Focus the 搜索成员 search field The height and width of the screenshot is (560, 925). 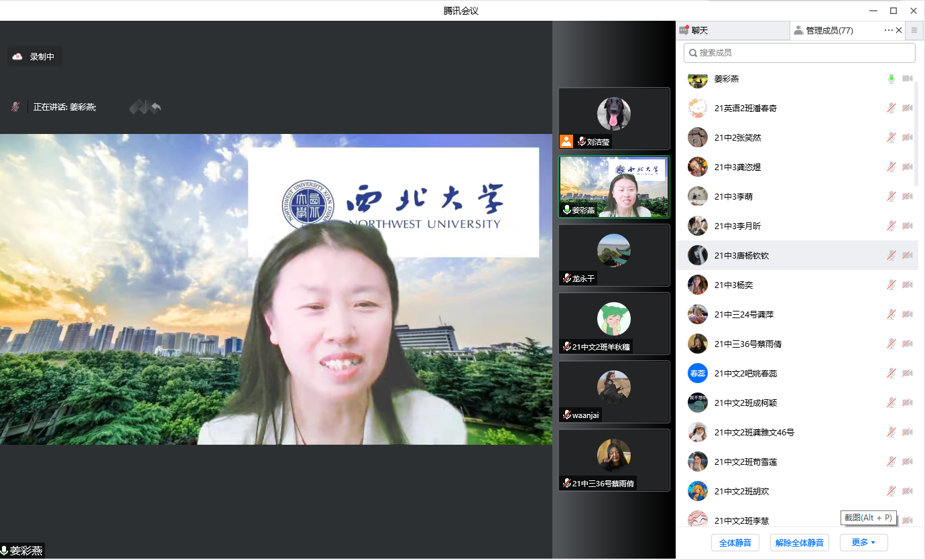click(799, 52)
